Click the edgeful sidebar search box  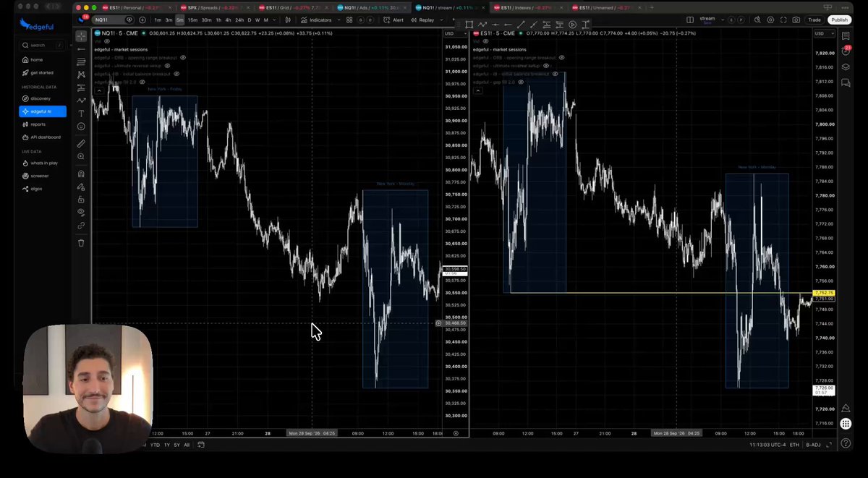43,45
